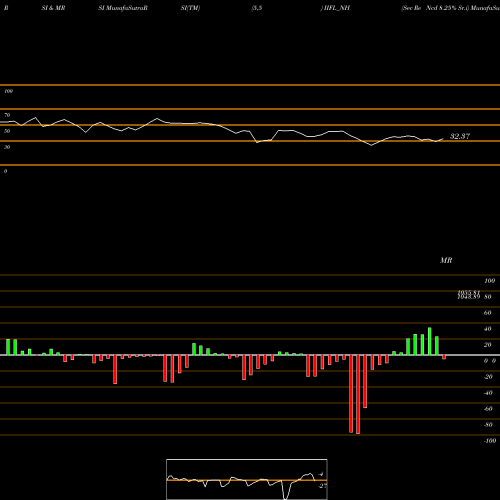Click the 30 level axis label
Image resolution: width=500 pixels, height=500 pixels.
point(7,147)
